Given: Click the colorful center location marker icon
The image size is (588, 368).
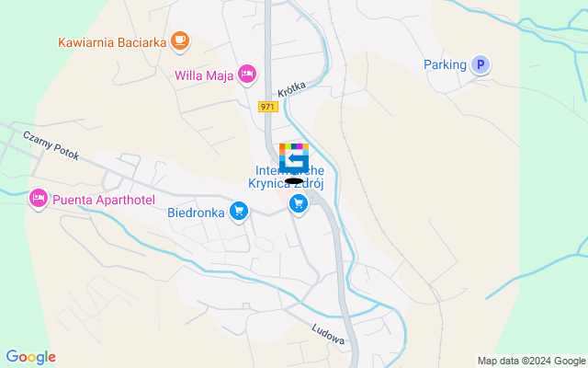Looking at the screenshot, I should (294, 158).
